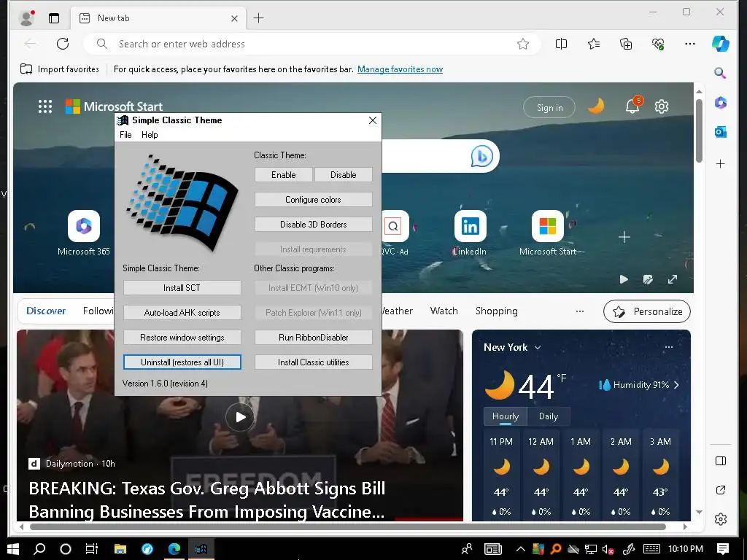Open a new tab with plus button
Viewport: 747px width, 560px height.
259,18
